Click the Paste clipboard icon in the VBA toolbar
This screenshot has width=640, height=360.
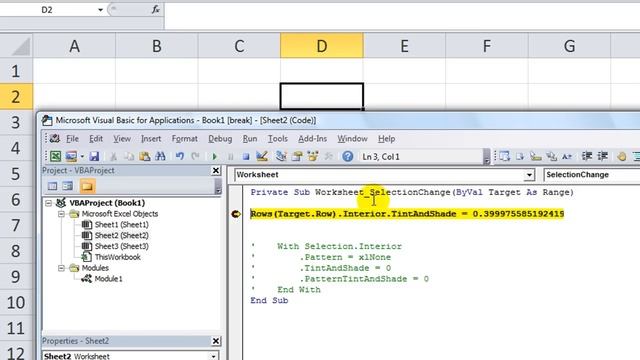pos(144,156)
